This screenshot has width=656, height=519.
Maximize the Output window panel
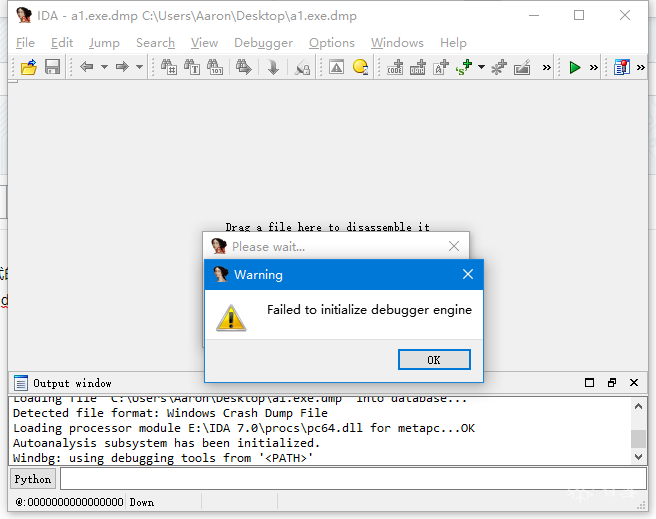point(589,383)
